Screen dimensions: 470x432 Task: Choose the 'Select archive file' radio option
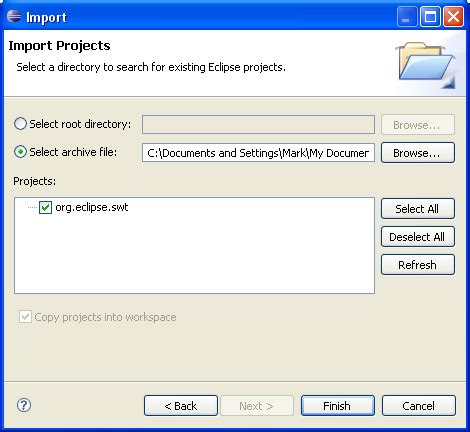point(20,152)
